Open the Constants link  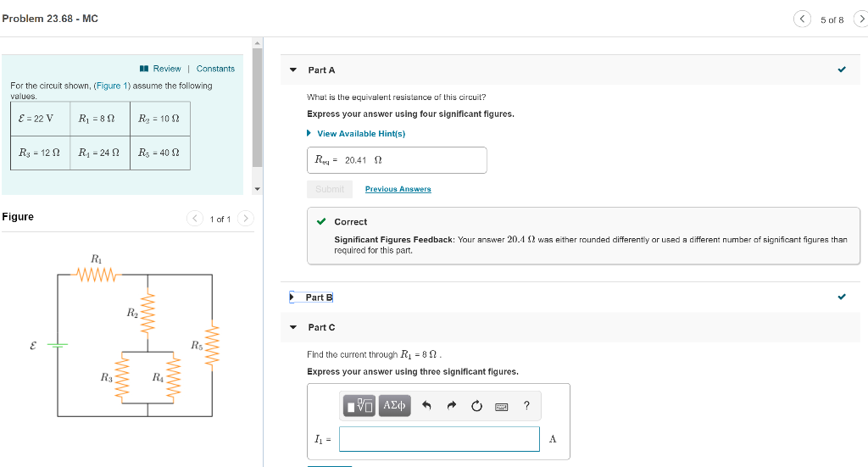[215, 69]
